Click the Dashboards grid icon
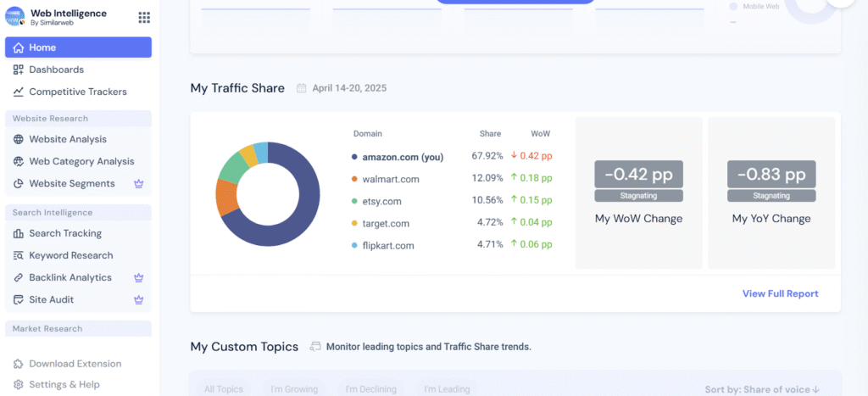The image size is (868, 396). point(19,70)
